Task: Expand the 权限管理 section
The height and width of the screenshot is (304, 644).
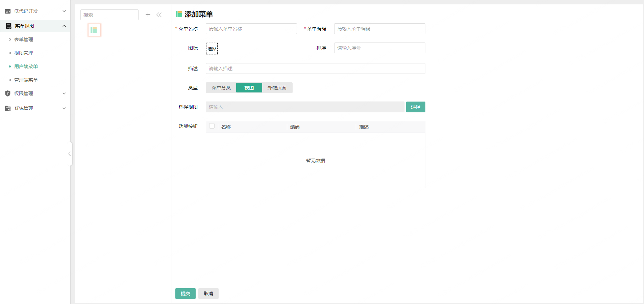Action: [x=24, y=93]
